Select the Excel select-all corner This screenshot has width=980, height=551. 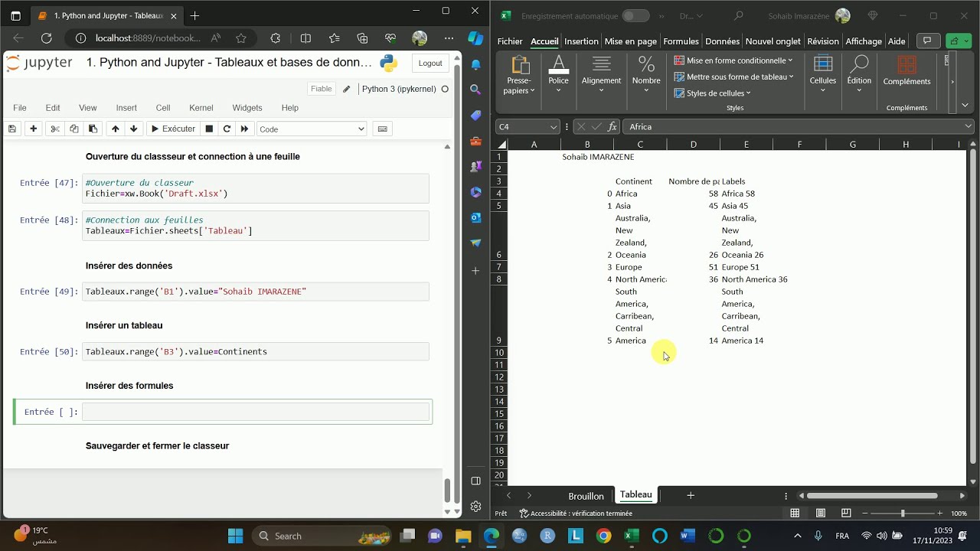point(501,144)
